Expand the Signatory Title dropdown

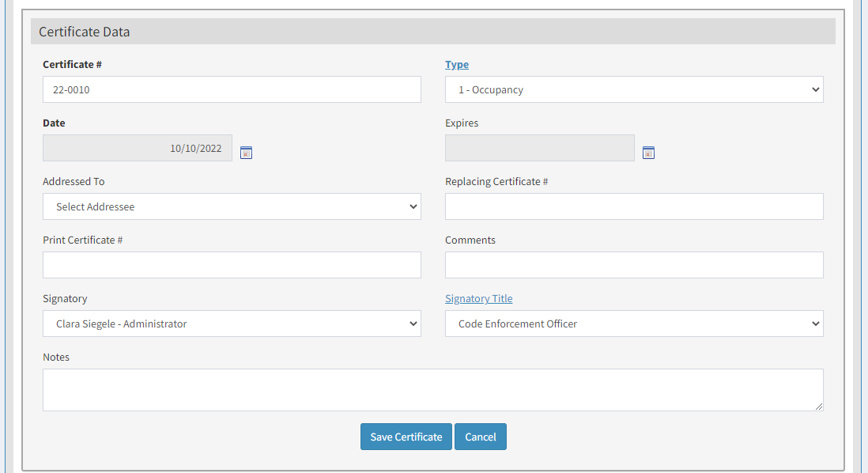pos(634,324)
